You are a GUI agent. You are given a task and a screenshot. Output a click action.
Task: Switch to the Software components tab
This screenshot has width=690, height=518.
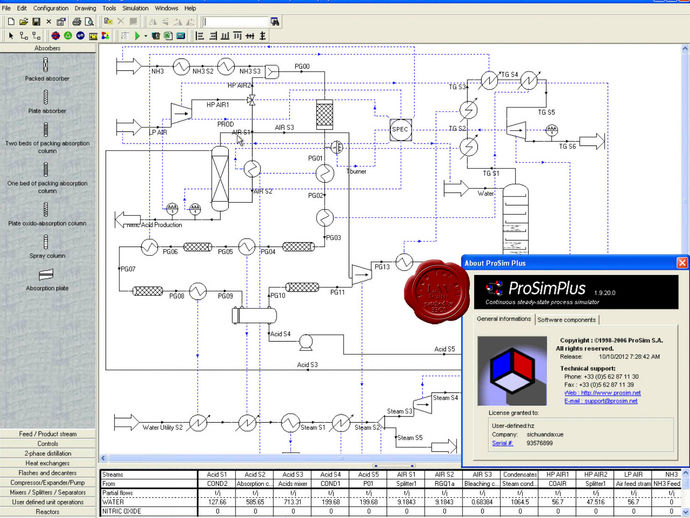[566, 320]
